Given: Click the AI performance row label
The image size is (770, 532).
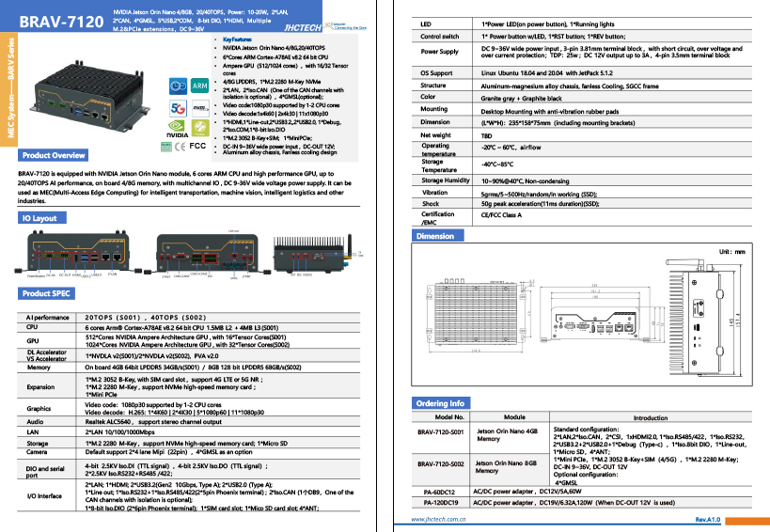Looking at the screenshot, I should pos(48,318).
